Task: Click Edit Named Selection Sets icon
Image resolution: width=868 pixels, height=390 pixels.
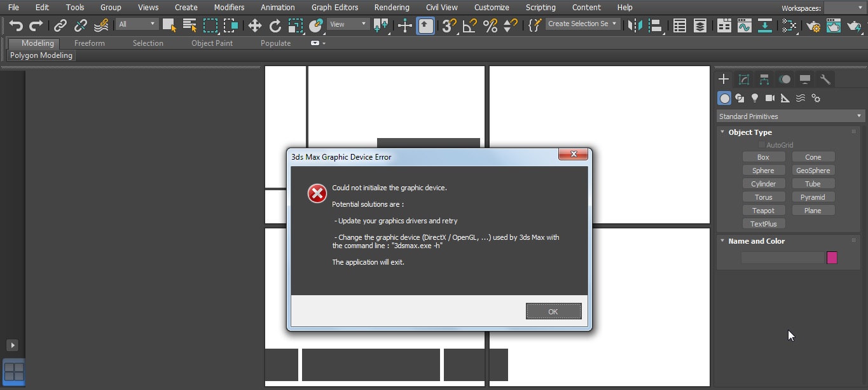Action: pyautogui.click(x=535, y=25)
